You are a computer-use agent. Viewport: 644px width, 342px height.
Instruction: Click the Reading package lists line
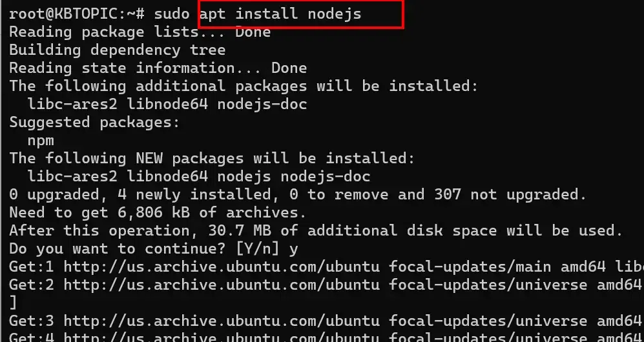coord(140,32)
